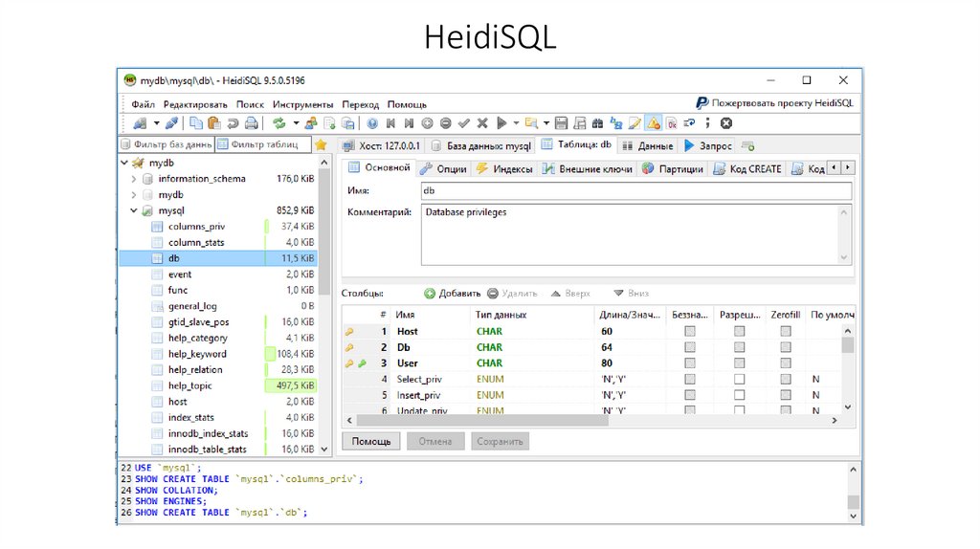Collapse the mysql database node
The image size is (980, 549).
point(134,210)
